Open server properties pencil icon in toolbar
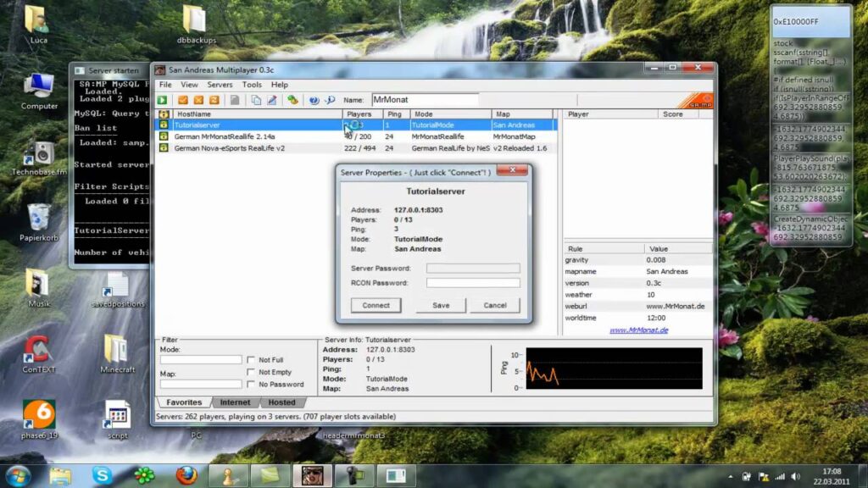This screenshot has width=868, height=488. [x=272, y=100]
